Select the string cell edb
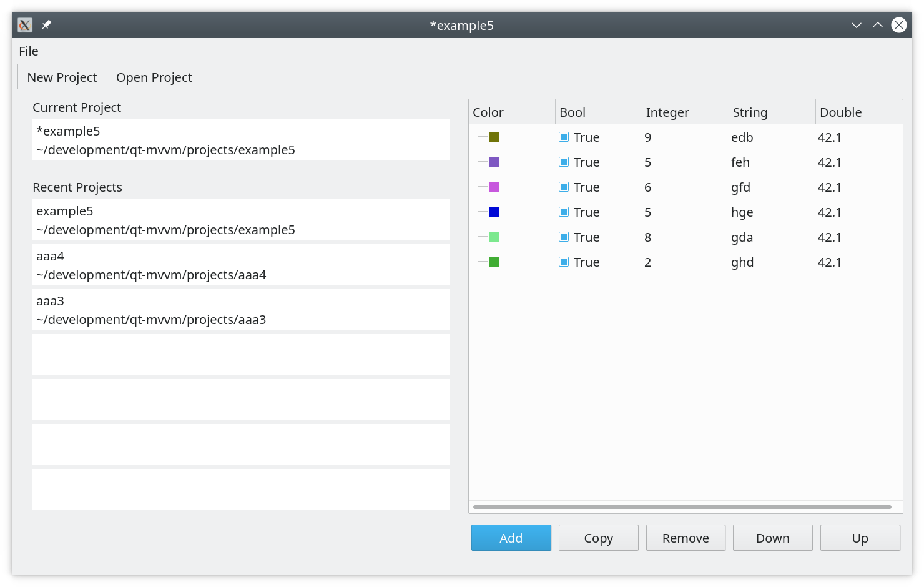924x587 pixels. pyautogui.click(x=742, y=137)
